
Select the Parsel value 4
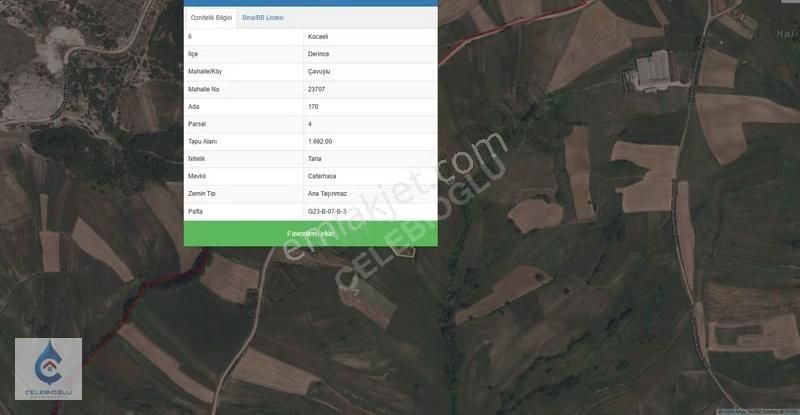click(x=310, y=124)
